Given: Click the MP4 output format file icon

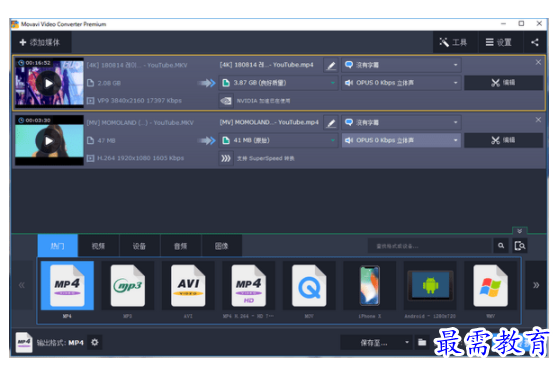Looking at the screenshot, I should [x=24, y=342].
